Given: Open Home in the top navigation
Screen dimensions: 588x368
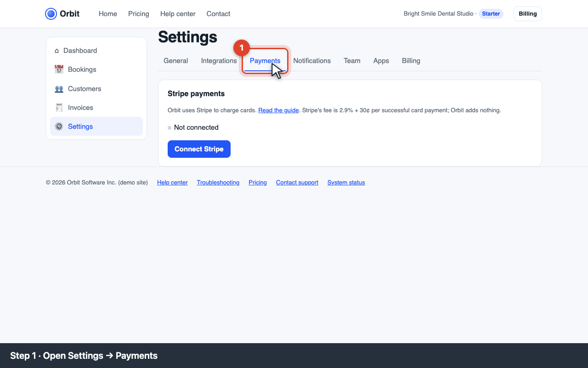Looking at the screenshot, I should coord(108,14).
